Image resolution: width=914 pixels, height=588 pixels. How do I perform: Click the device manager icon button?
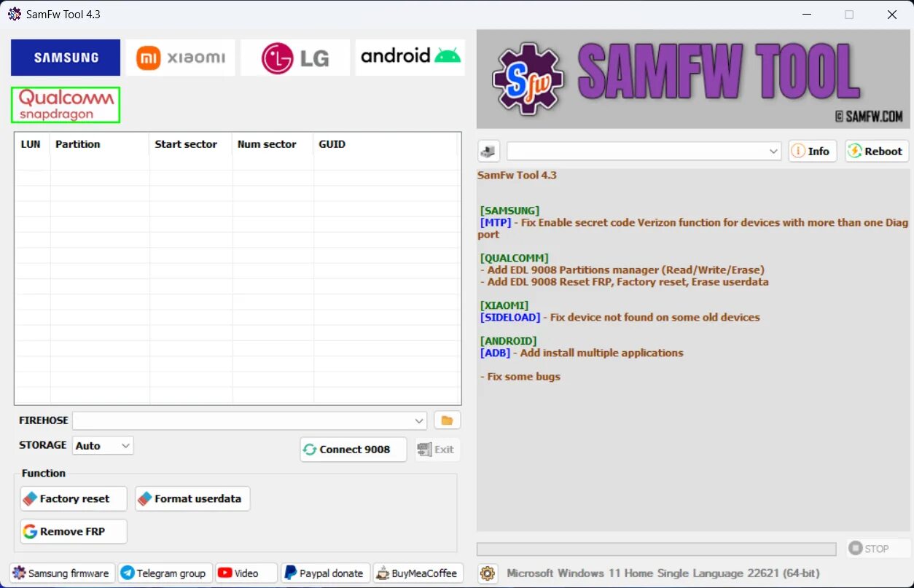pos(488,151)
